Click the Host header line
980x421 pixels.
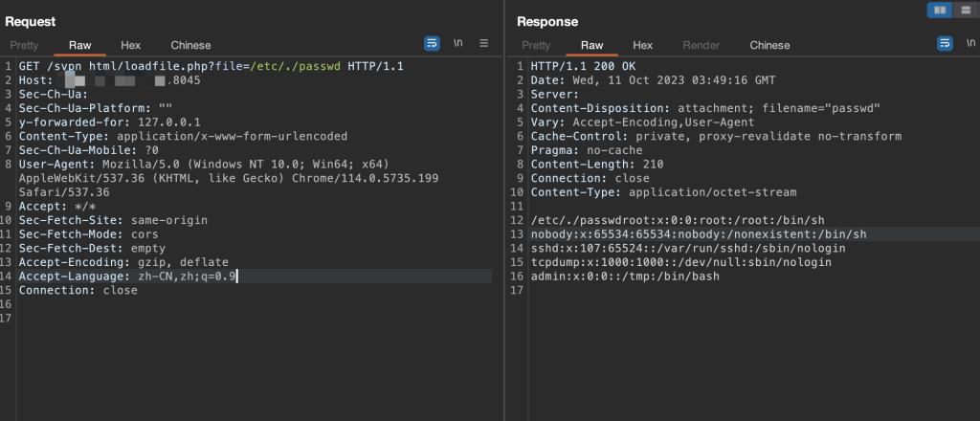click(x=109, y=80)
